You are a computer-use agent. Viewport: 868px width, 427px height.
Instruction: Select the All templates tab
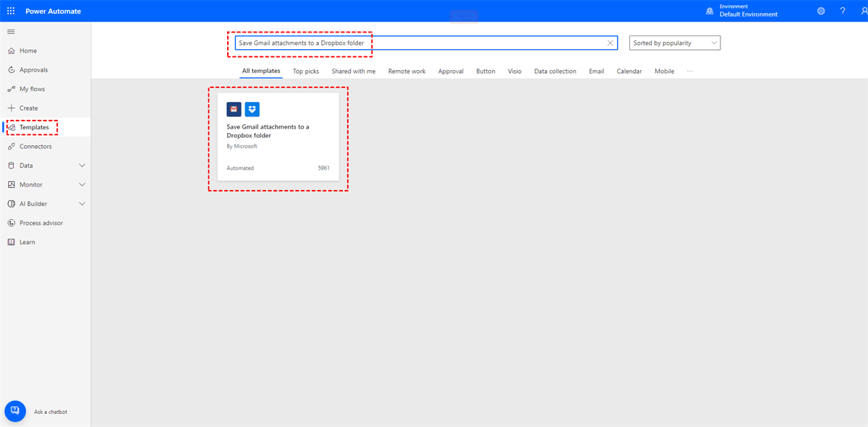261,71
